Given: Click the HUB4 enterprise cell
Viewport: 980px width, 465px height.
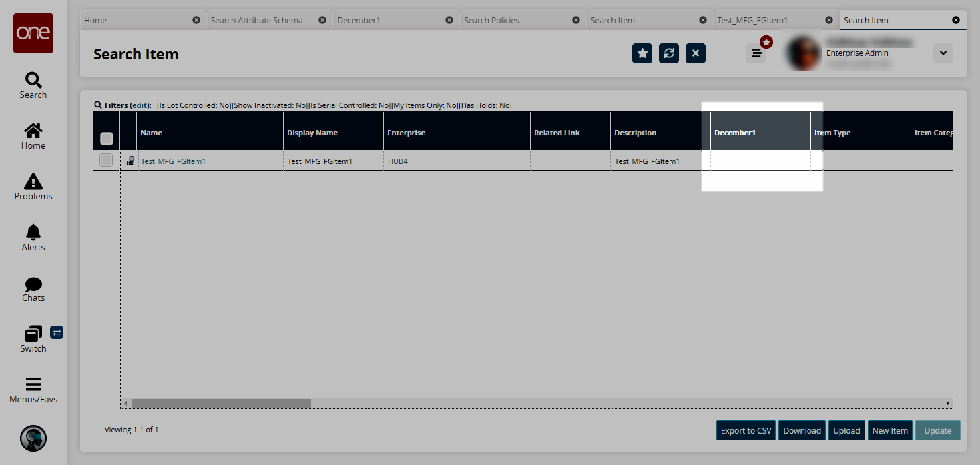Looking at the screenshot, I should 457,161.
